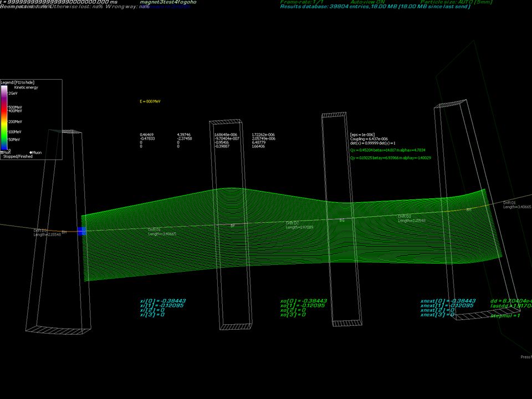Select the 2GeV mark on the legend
532x399 pixels.
[x=13, y=93]
